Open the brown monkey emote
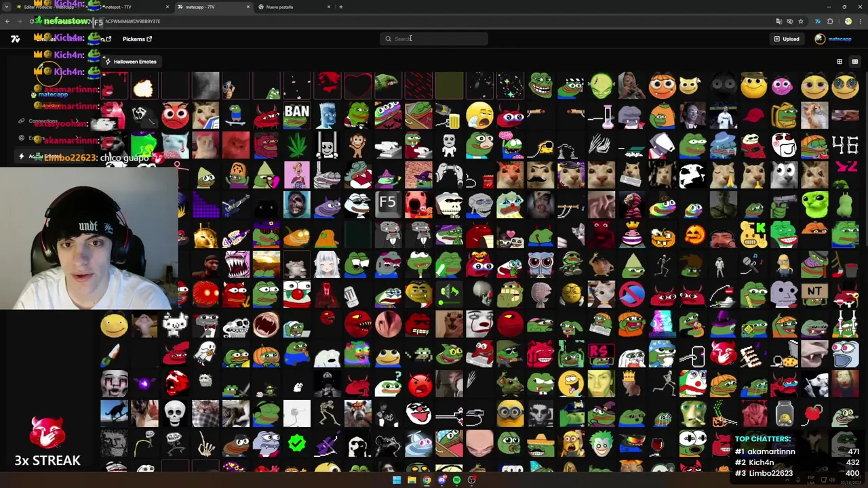Screen dimensions: 868x488 click(x=357, y=145)
